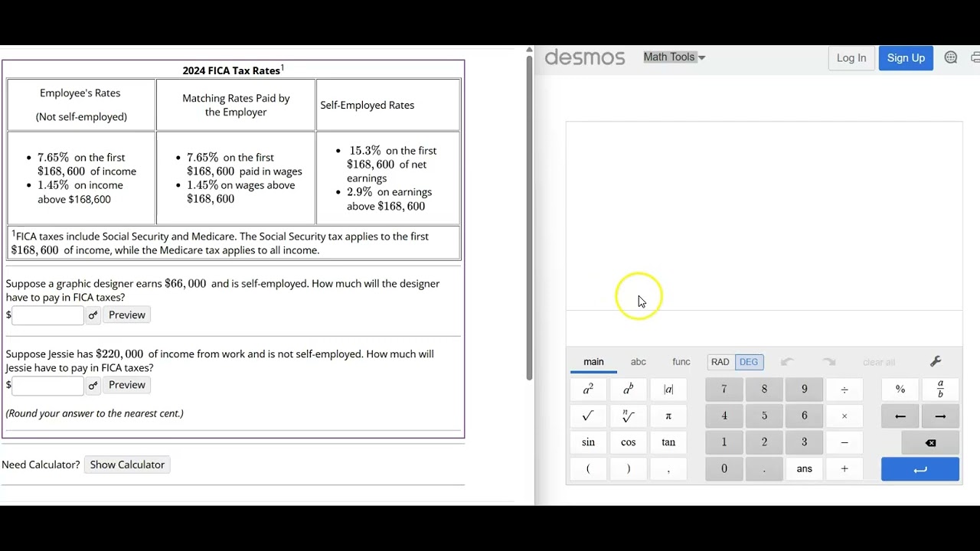
Task: Click Preview for Jessie's FICA answer
Action: point(127,385)
